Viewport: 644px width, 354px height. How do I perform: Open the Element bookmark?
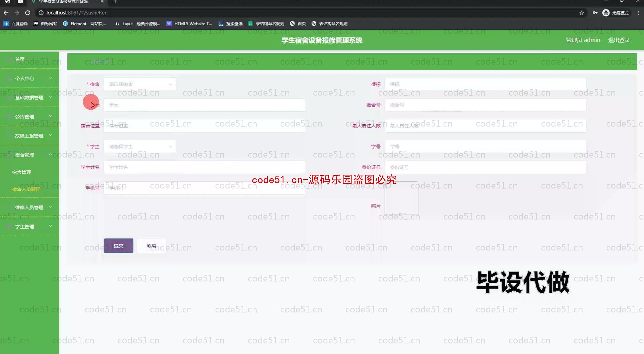tap(85, 24)
